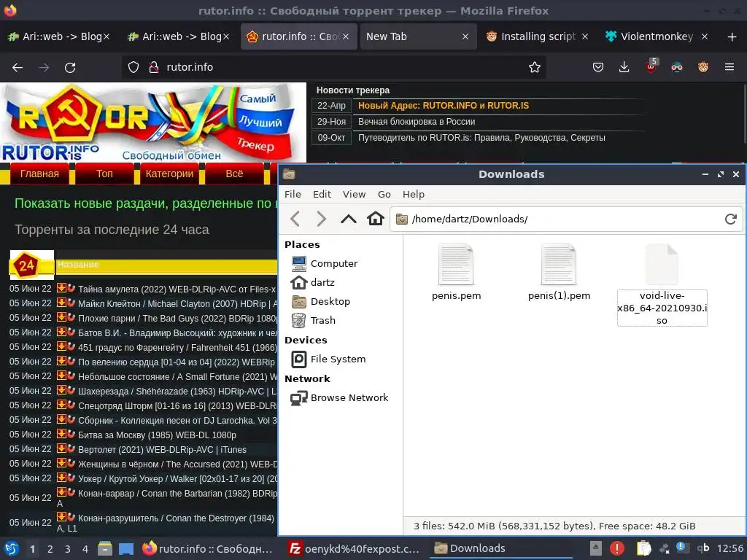Click magnet icon for Вертолет (2021) row
This screenshot has width=747, height=560.
[71, 448]
